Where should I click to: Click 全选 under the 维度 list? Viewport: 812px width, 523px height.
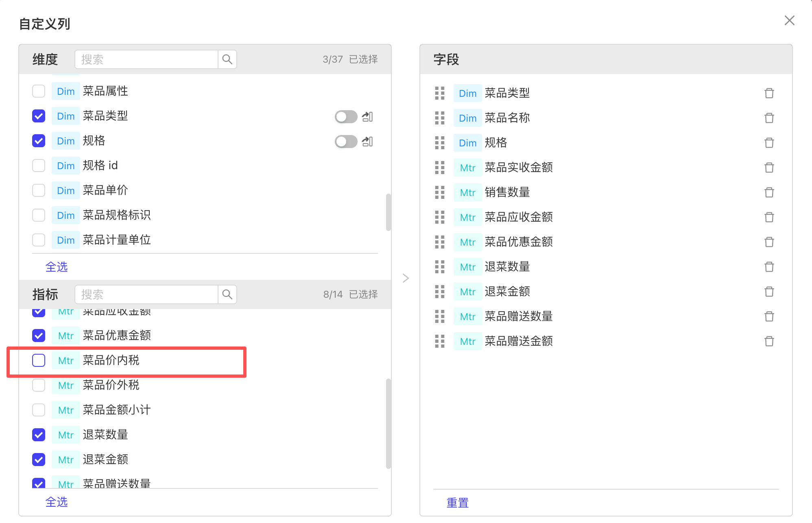[57, 267]
